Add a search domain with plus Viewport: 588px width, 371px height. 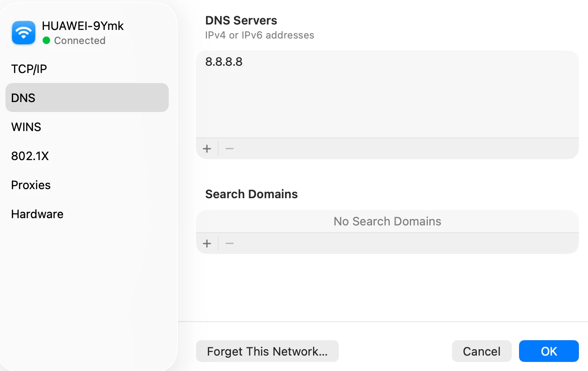(x=207, y=244)
